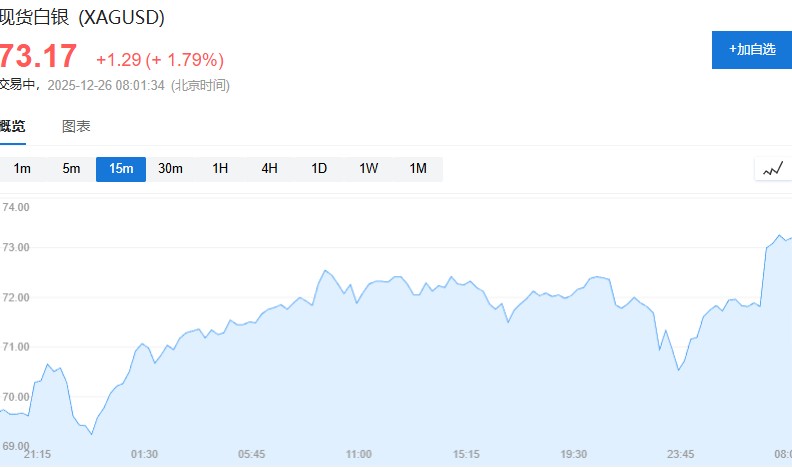Click the +加自选 add to watchlist button

[751, 49]
